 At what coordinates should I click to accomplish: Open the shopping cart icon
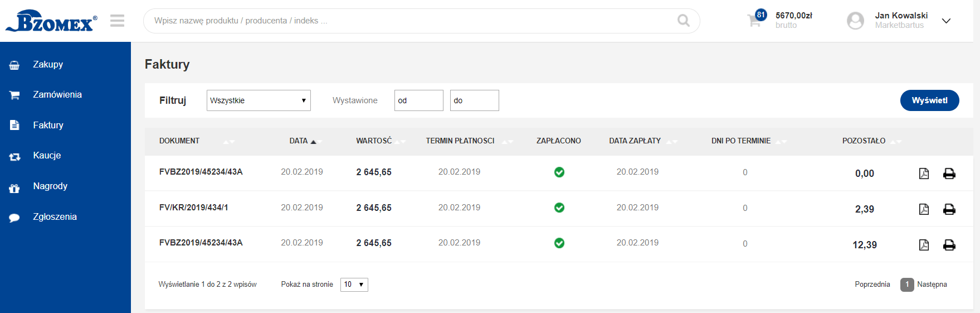(x=754, y=21)
